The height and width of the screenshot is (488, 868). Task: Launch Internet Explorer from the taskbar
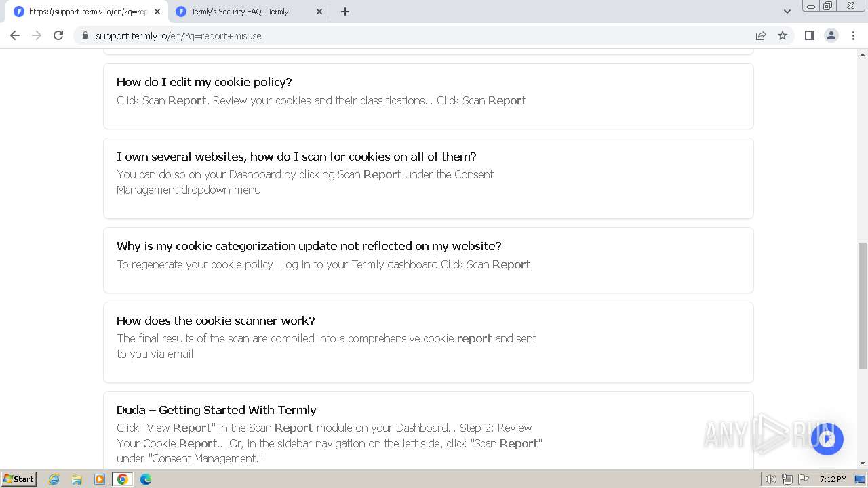(54, 479)
